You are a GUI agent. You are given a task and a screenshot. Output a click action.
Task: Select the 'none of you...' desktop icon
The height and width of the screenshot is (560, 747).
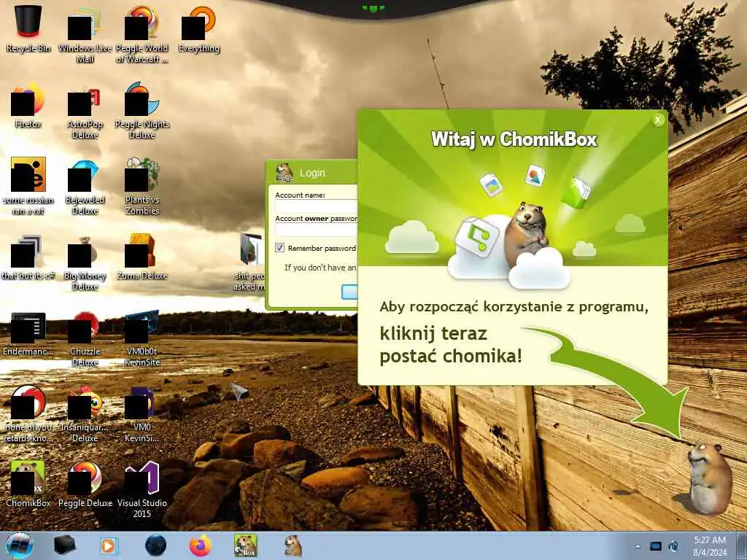[x=28, y=413]
